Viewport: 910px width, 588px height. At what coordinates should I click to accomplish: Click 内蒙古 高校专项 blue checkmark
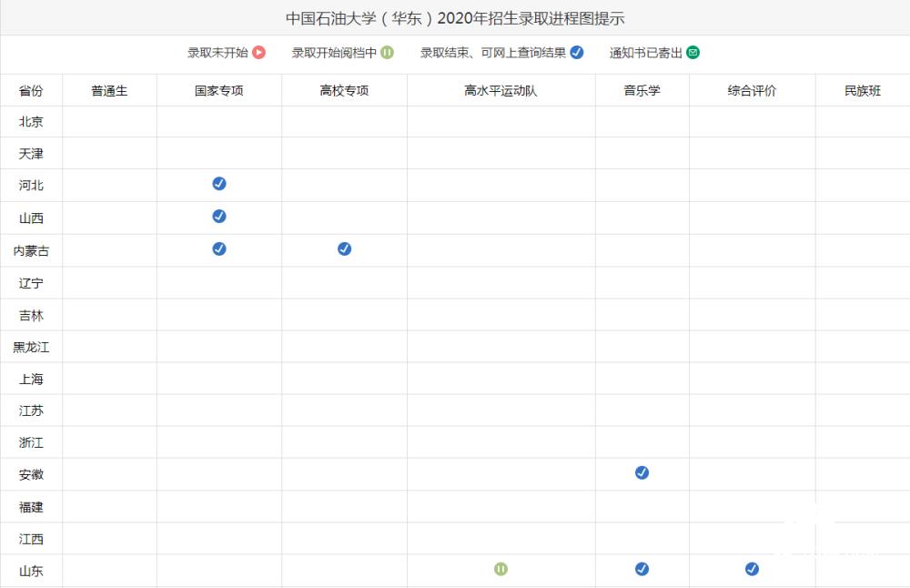pyautogui.click(x=344, y=248)
